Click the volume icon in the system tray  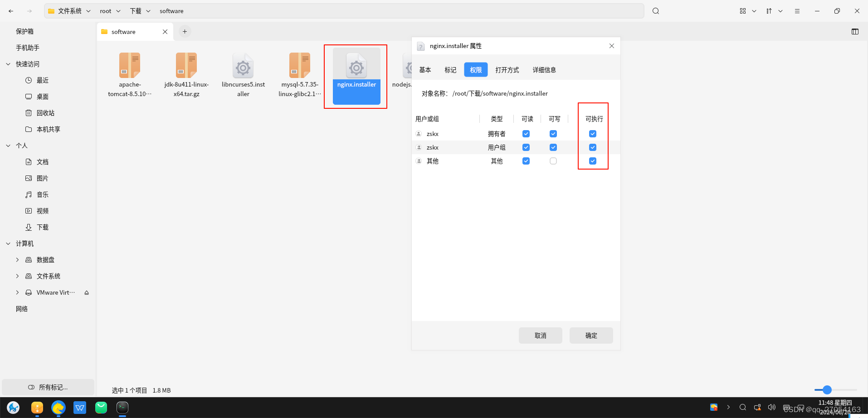tap(772, 408)
